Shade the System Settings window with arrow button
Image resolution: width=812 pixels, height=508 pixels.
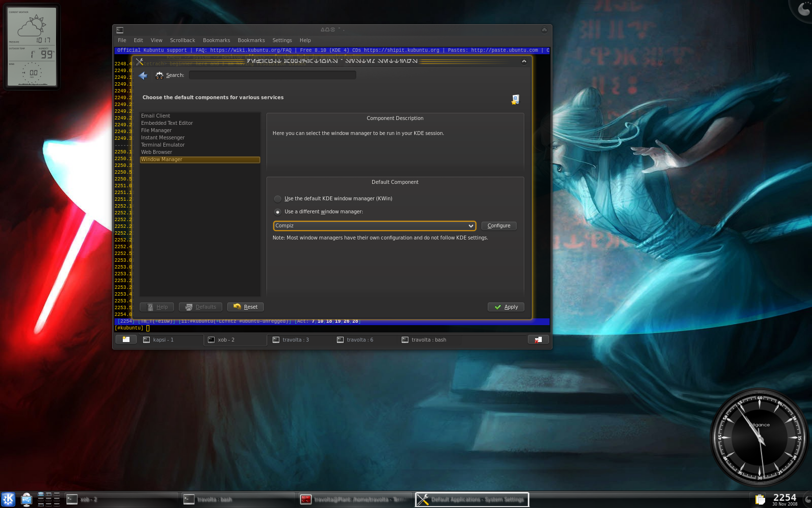click(x=524, y=61)
